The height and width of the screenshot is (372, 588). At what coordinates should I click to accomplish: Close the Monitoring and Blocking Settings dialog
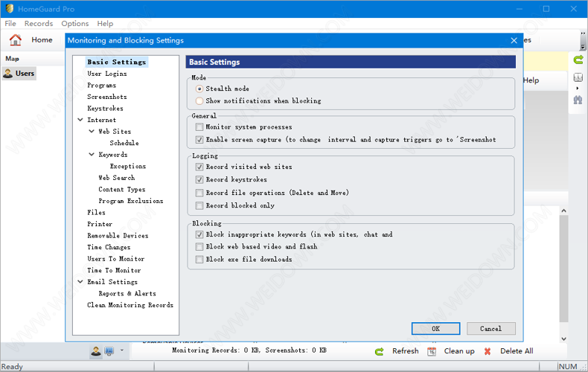(x=514, y=40)
